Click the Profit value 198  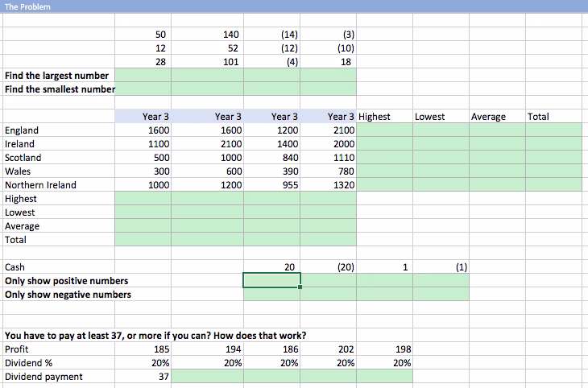click(385, 349)
